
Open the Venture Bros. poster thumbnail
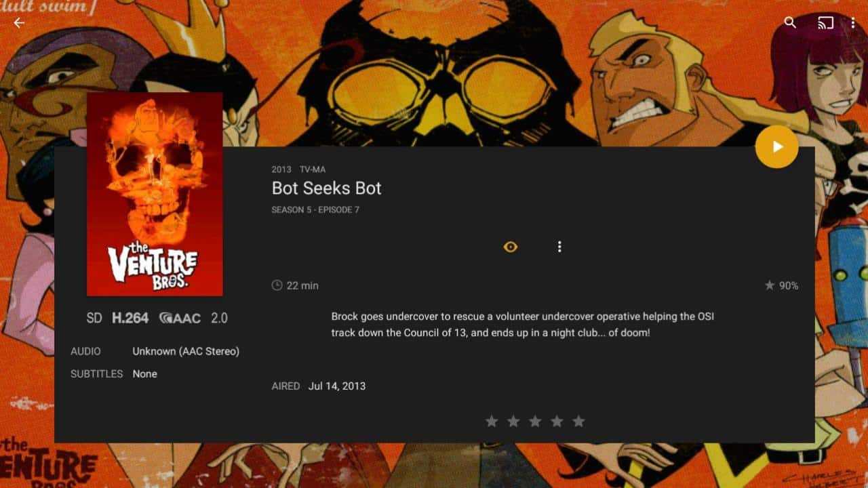[x=155, y=194]
